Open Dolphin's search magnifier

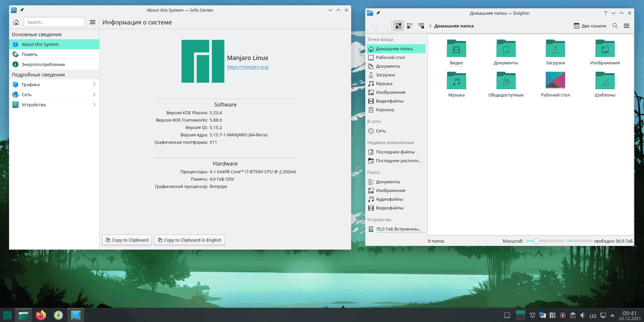615,26
